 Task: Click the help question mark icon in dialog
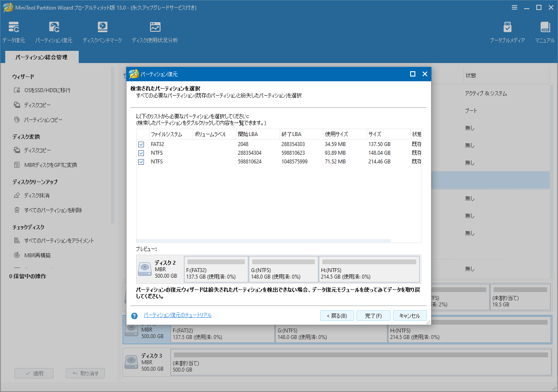pos(134,316)
